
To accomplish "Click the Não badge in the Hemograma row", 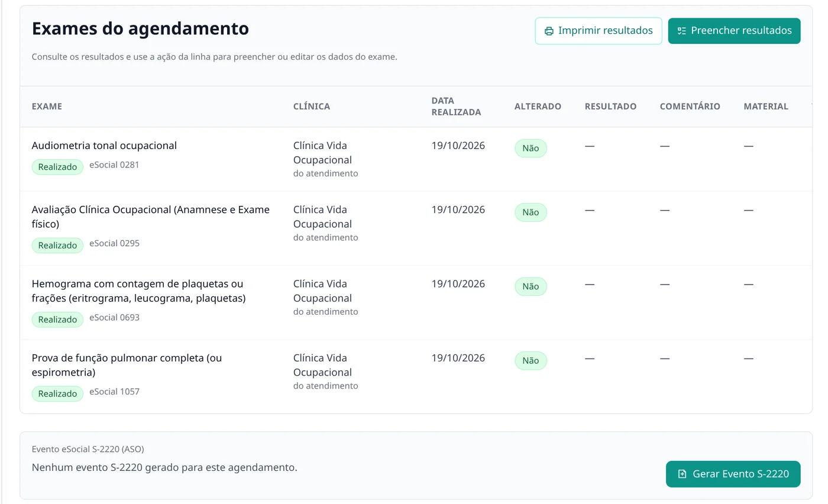I will coord(531,286).
